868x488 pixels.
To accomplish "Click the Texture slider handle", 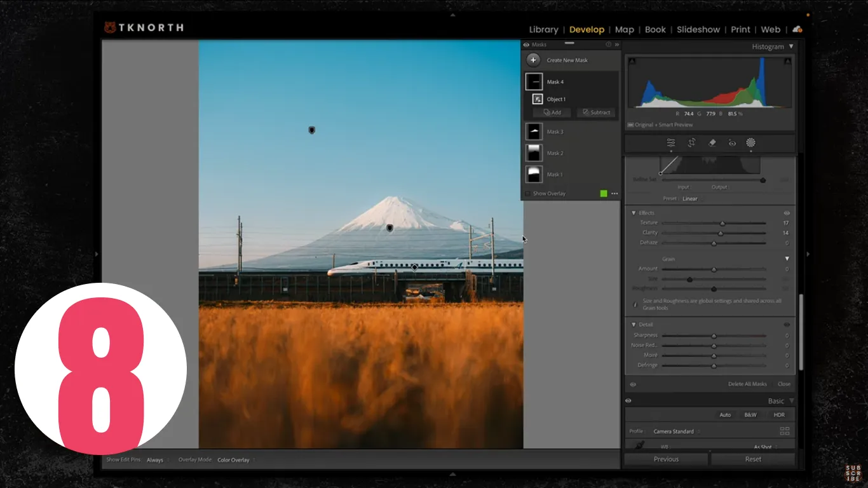I will (x=722, y=223).
